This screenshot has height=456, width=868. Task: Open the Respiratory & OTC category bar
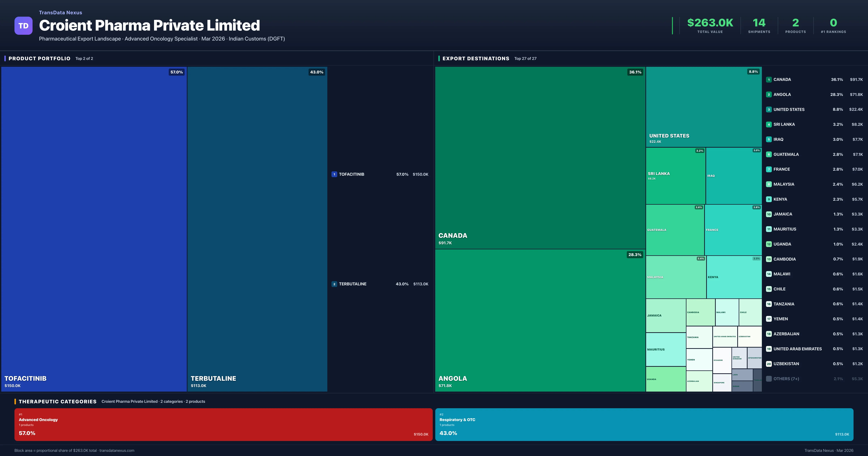pyautogui.click(x=644, y=424)
